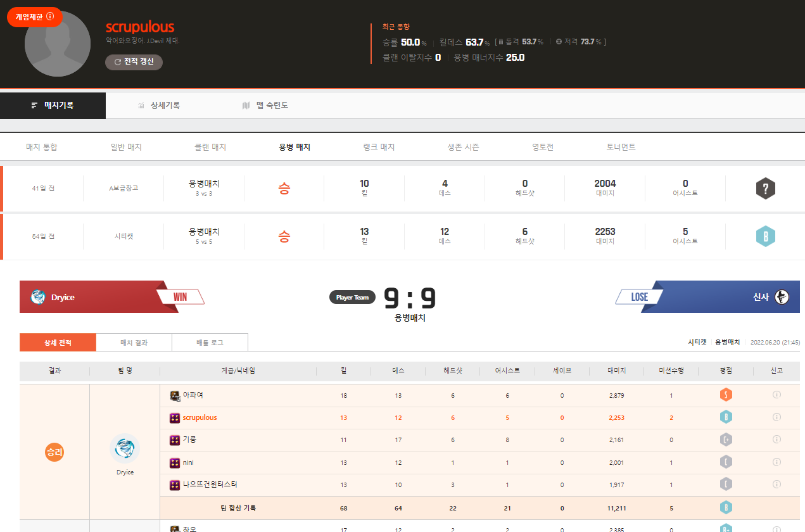The image size is (805, 532).
Task: Switch to the 맵 숙련도 tab
Action: [265, 106]
